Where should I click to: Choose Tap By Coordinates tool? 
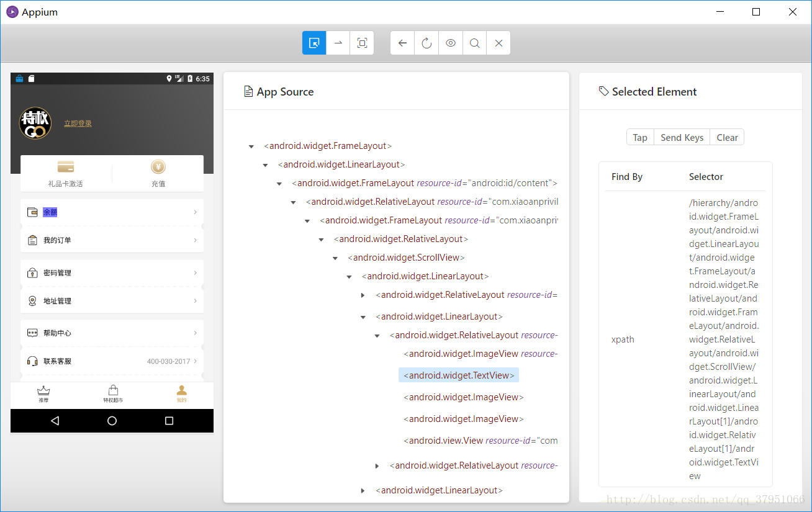(x=362, y=43)
